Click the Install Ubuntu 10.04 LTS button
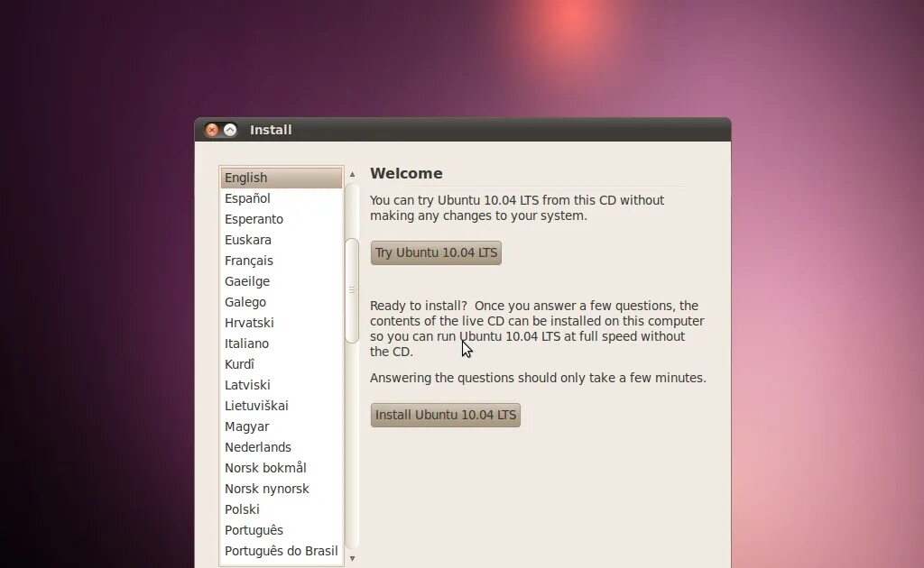The image size is (924, 568). point(446,415)
